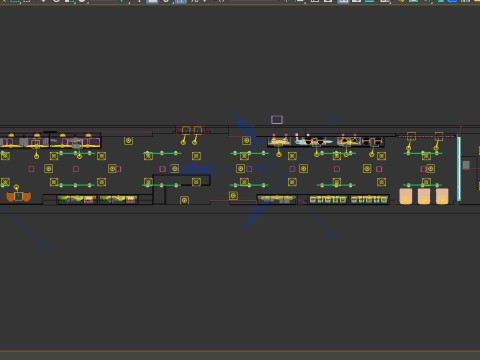Select the leftmost peach rectangle object
The image size is (480, 360).
[406, 196]
